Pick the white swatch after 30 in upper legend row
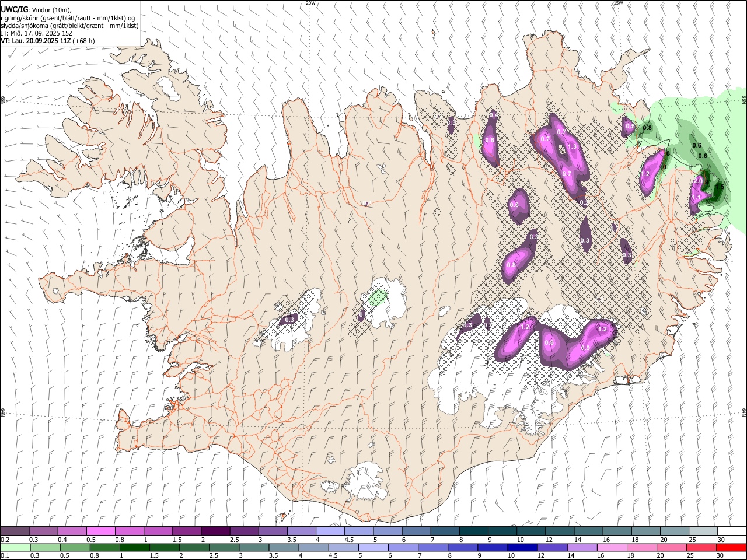The height and width of the screenshot is (560, 747). point(731,531)
